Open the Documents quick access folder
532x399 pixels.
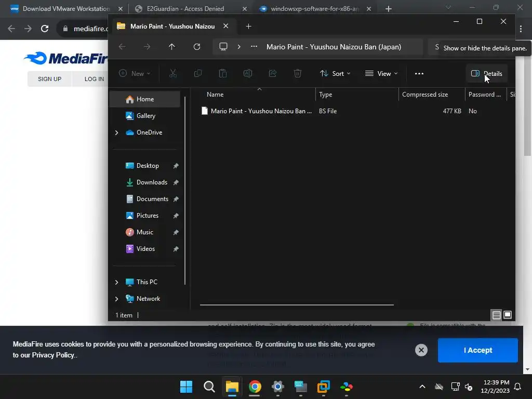pyautogui.click(x=145, y=199)
